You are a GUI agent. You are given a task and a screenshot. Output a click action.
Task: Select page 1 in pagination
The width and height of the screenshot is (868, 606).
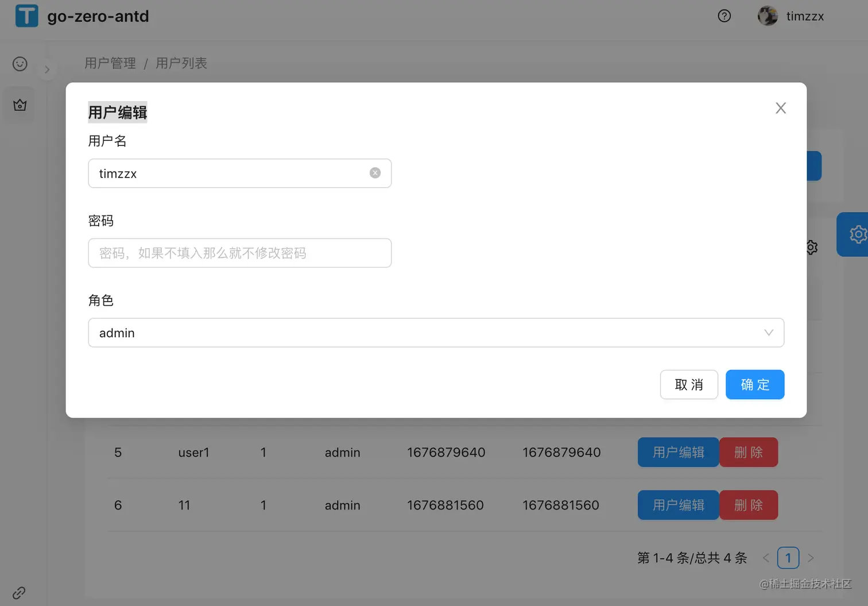point(788,558)
